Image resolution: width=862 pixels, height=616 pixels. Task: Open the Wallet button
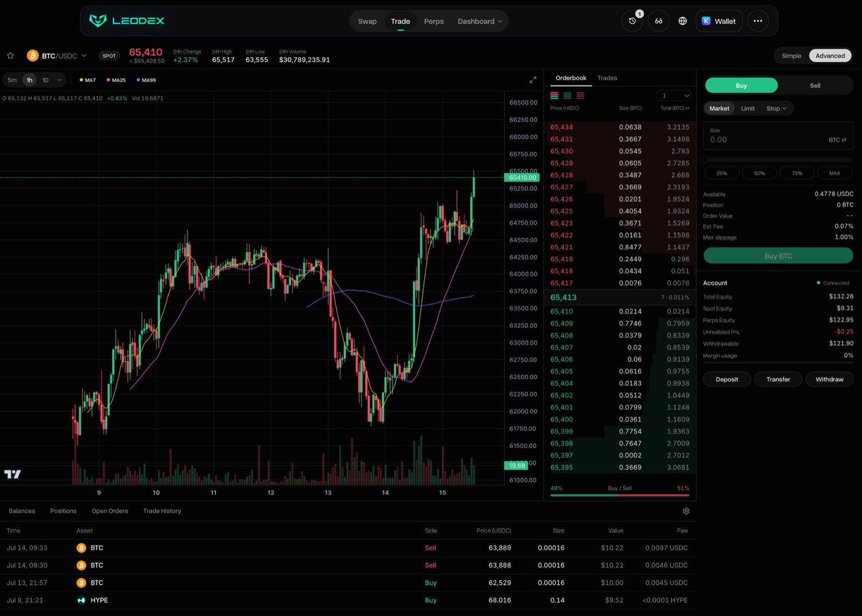point(719,21)
